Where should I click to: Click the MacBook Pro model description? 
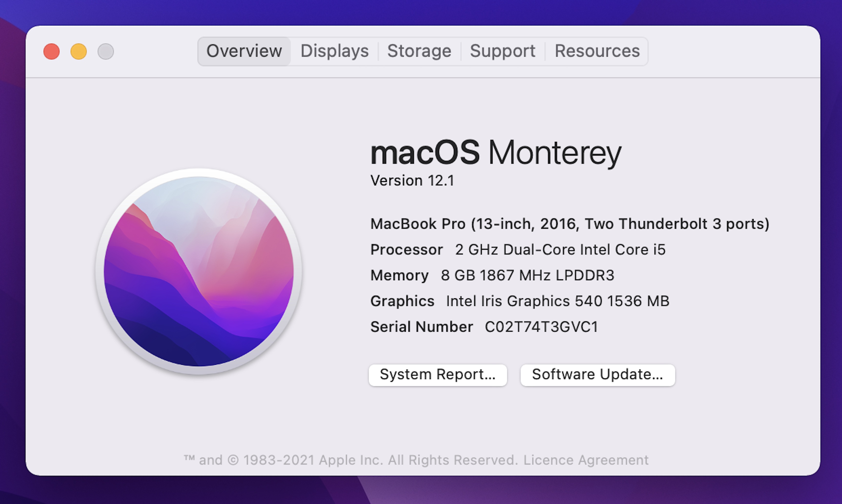(x=569, y=224)
